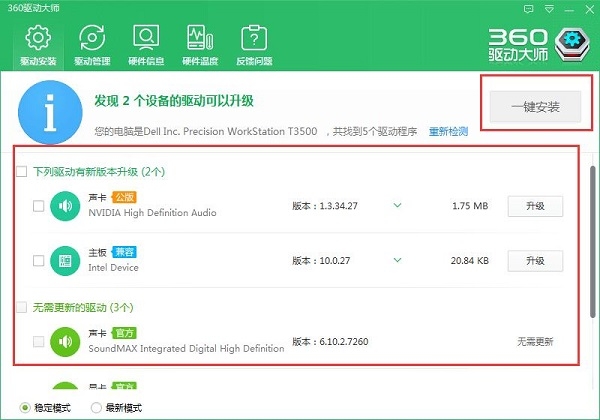
Task: Click the blue 兼容 badge
Action: 124,252
